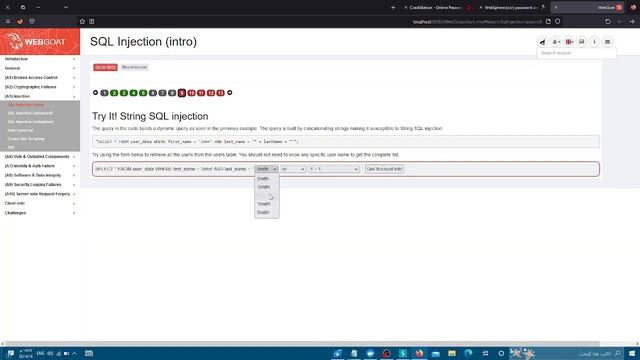Click the info about icon in the header
This screenshot has width=640, height=360.
(594, 42)
